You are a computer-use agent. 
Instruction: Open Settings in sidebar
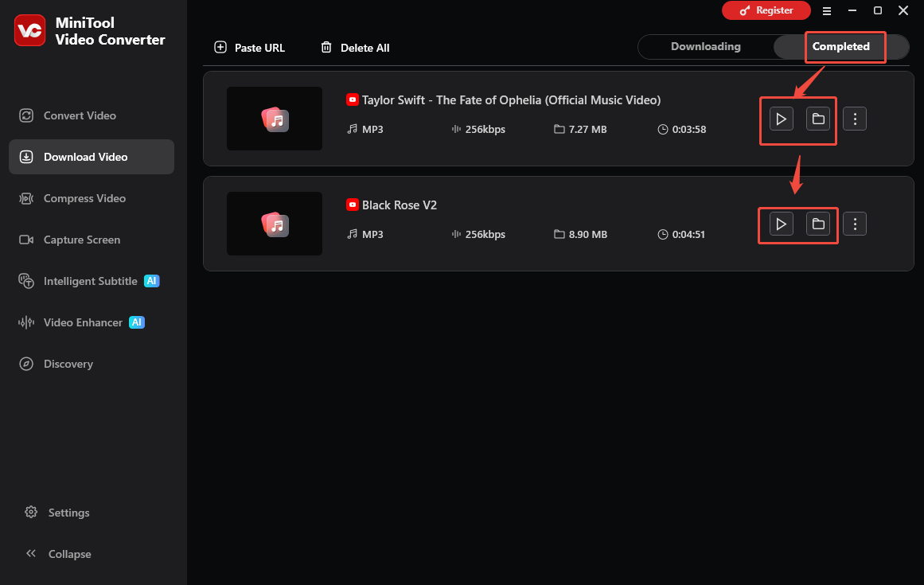pos(57,513)
